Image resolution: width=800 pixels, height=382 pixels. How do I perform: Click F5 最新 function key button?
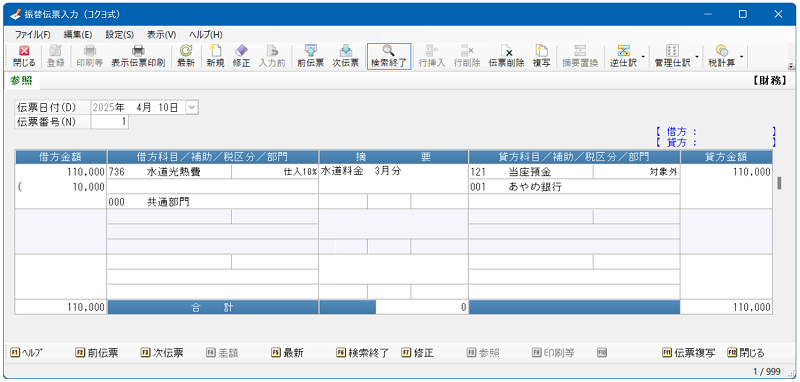[x=287, y=352]
